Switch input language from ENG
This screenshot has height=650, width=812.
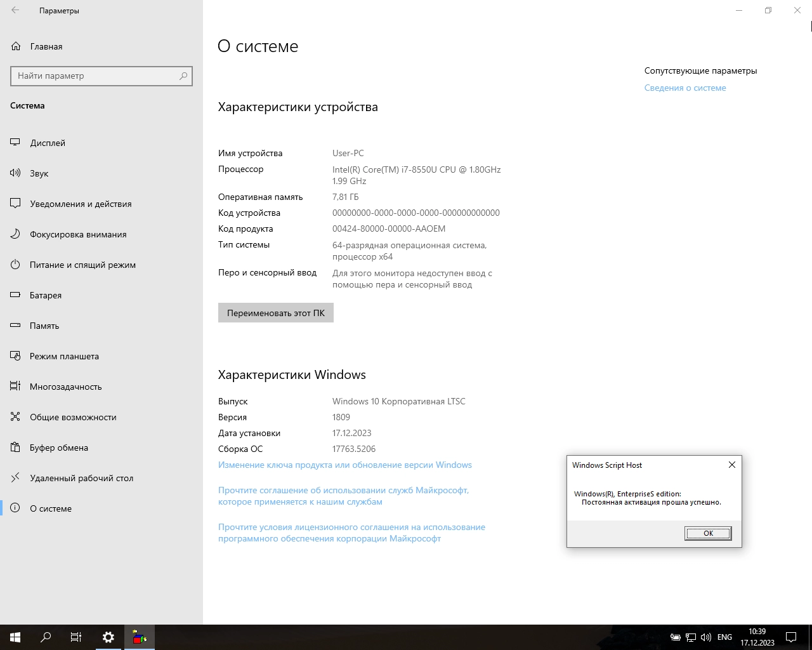pyautogui.click(x=724, y=637)
